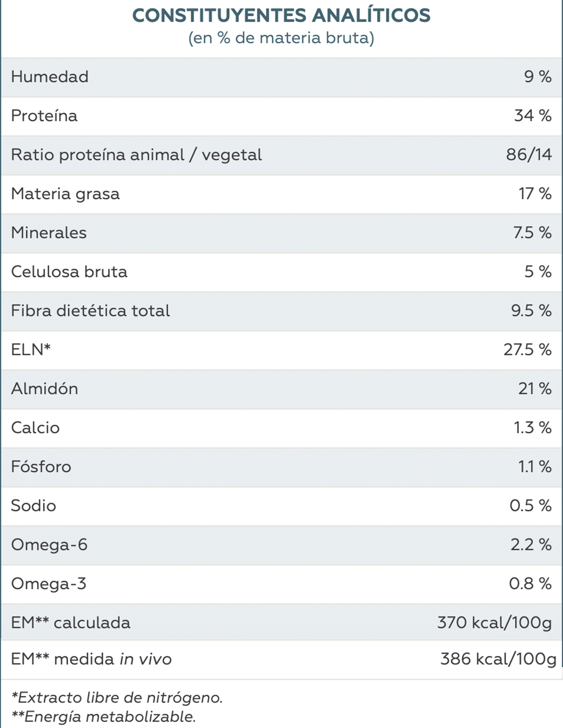Click the '(en % de materia bruta)' subtitle
Viewport: 563px width, 728px height.
(281, 38)
